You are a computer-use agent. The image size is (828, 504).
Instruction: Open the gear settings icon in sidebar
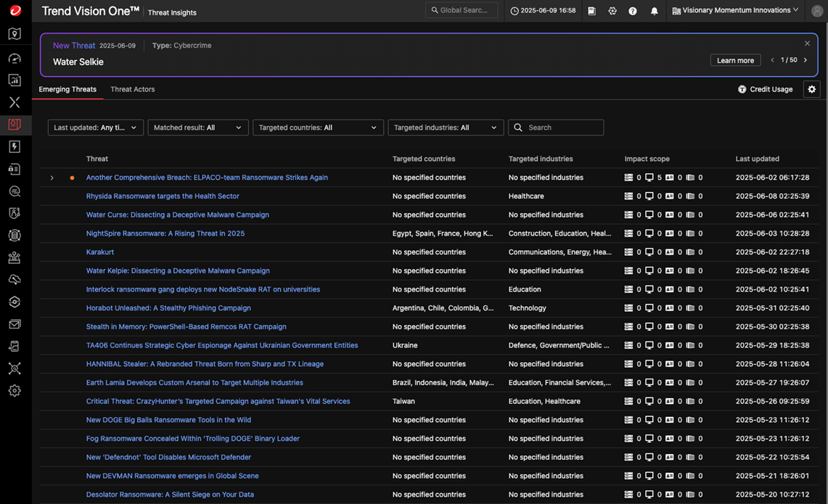click(x=15, y=391)
